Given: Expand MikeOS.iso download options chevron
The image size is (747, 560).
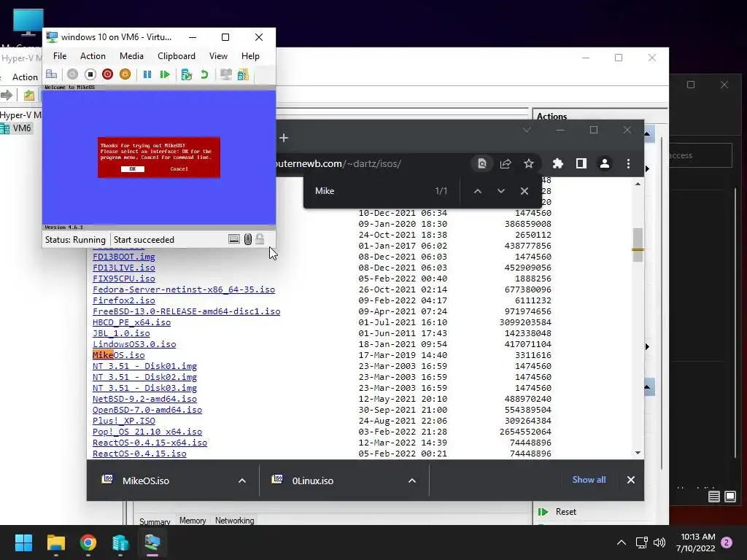Looking at the screenshot, I should 242,481.
